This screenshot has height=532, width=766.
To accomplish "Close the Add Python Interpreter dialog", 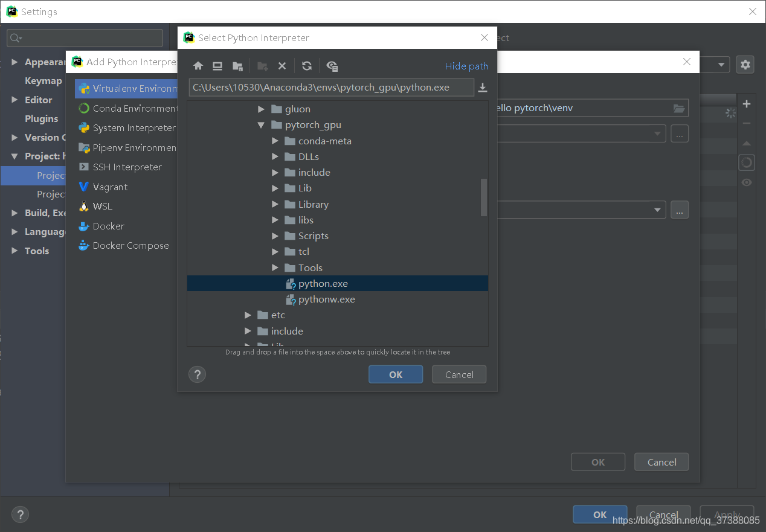I will pos(686,62).
